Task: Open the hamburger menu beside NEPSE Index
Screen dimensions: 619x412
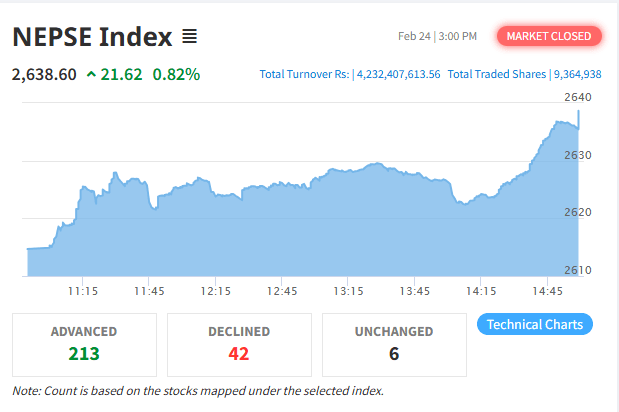Action: coord(189,37)
